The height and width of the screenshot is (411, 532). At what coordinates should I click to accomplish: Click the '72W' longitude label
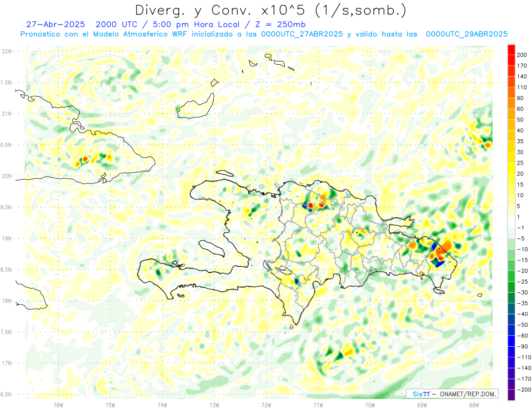coord(266,405)
